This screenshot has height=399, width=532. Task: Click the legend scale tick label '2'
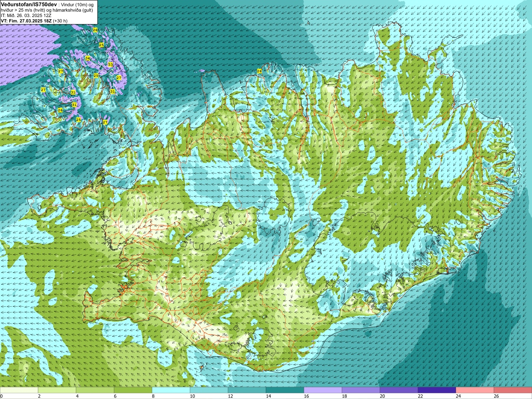point(39,396)
